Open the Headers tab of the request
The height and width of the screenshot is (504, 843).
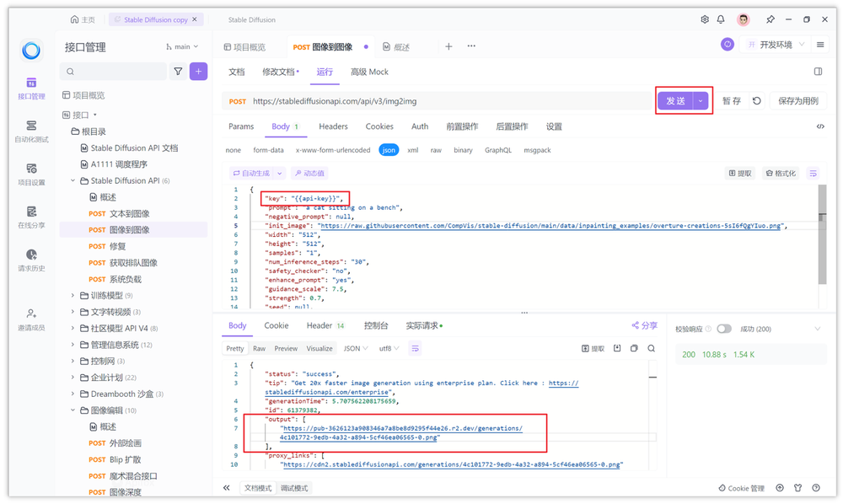[333, 126]
